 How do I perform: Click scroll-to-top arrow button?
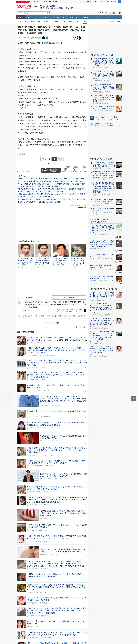point(133,398)
